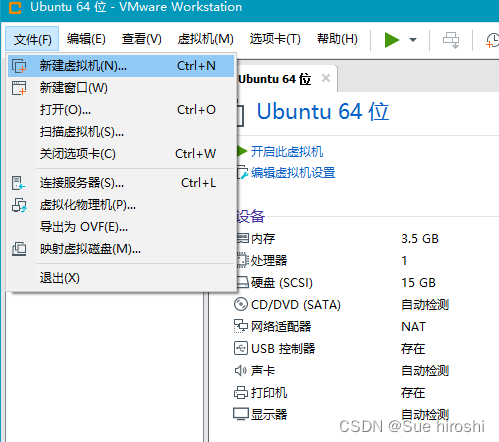Screen dimensions: 499x442
Task: Click the hard disk icon
Action: coord(243,283)
